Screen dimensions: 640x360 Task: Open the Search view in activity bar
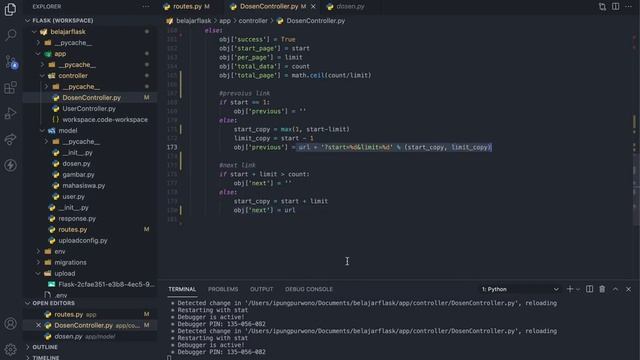coord(11,35)
